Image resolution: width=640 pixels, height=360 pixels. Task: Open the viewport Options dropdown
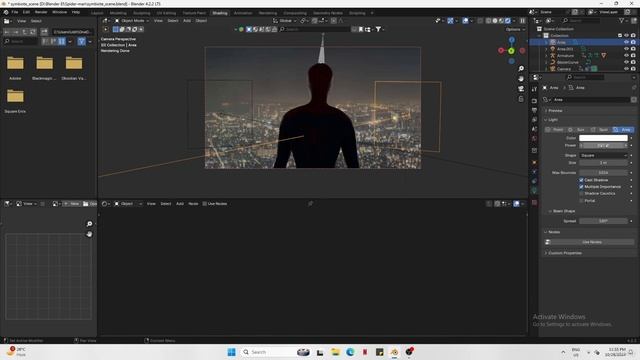tap(515, 29)
